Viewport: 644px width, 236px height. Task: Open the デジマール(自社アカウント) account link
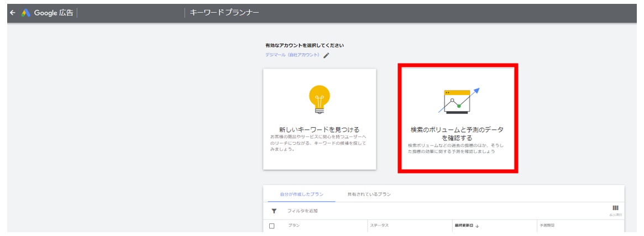pos(293,55)
